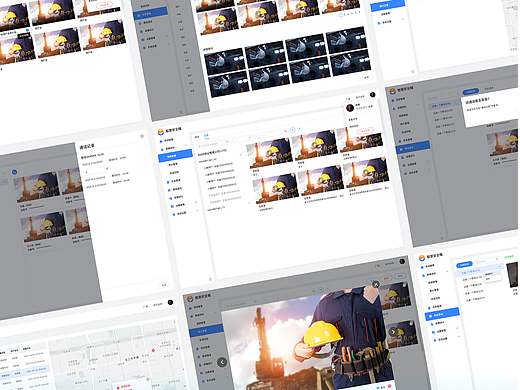
Task: Click the logo in the bottom-right window
Action: pos(422,258)
